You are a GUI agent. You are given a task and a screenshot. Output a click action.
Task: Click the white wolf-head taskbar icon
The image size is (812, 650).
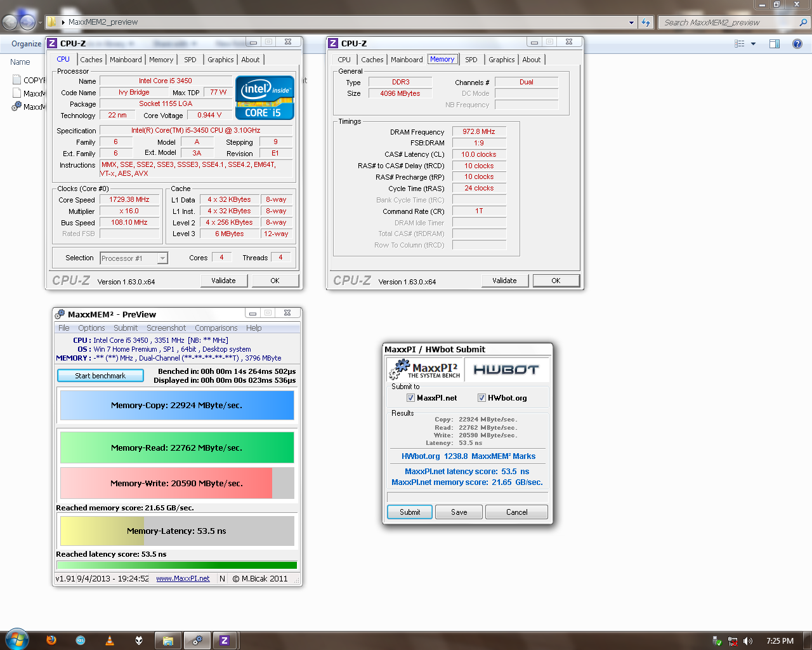coord(139,640)
